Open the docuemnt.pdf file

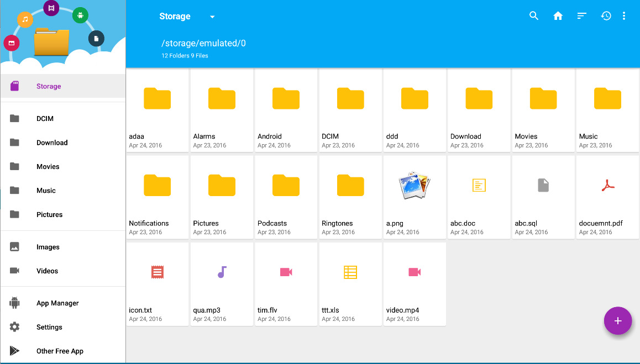click(607, 197)
